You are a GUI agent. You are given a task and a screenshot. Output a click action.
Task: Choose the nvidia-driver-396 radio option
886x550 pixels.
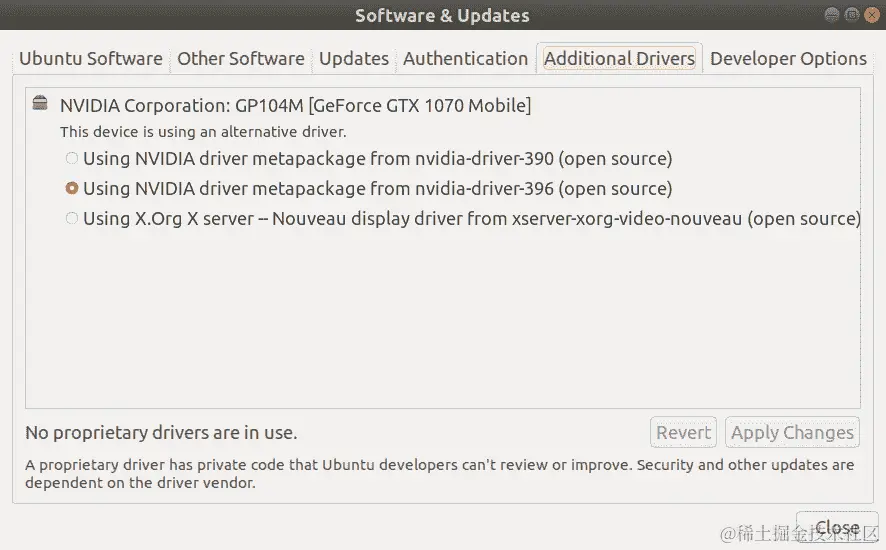pos(72,188)
